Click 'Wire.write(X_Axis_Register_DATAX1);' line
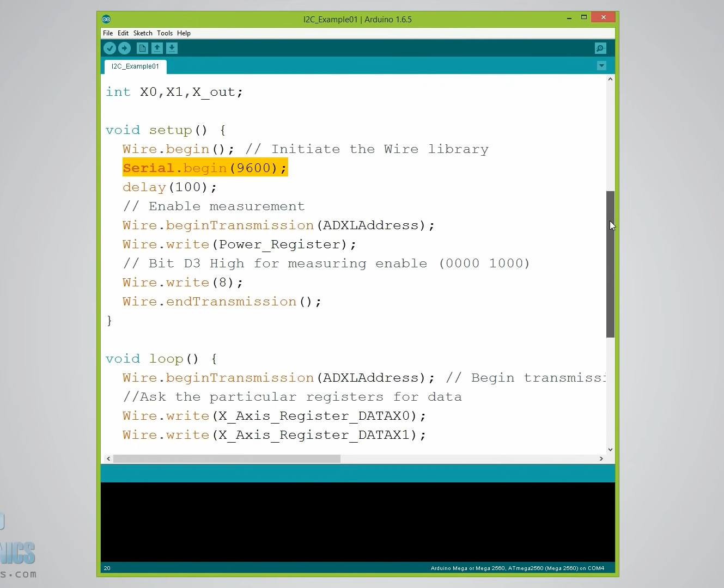Viewport: 724px width, 588px height. 275,435
